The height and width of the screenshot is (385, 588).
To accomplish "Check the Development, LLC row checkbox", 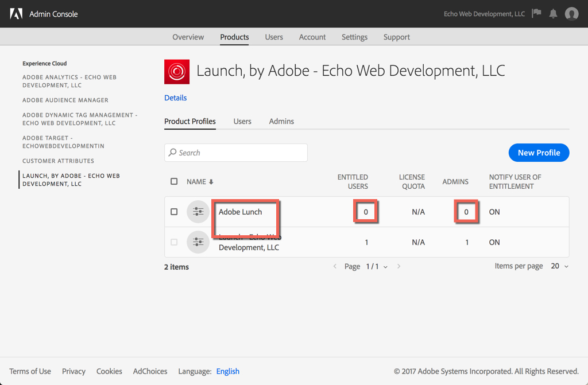I will click(174, 242).
